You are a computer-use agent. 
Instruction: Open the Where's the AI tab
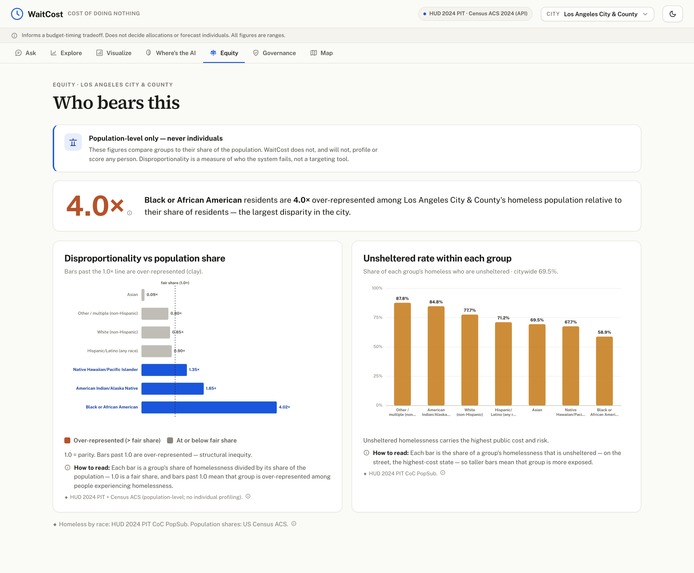click(171, 53)
